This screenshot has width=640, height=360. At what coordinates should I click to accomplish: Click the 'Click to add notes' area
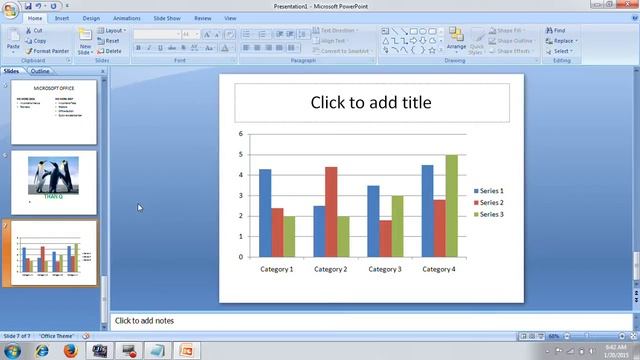pyautogui.click(x=371, y=321)
